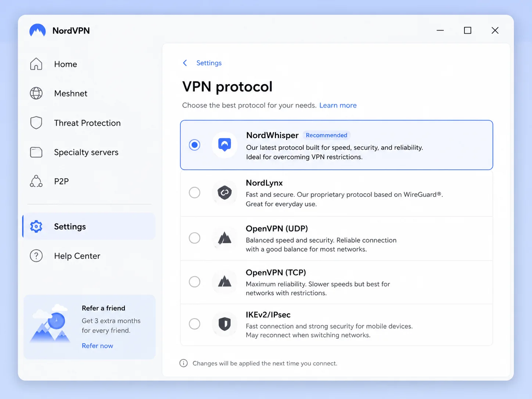Open the Home menu item

(x=89, y=64)
